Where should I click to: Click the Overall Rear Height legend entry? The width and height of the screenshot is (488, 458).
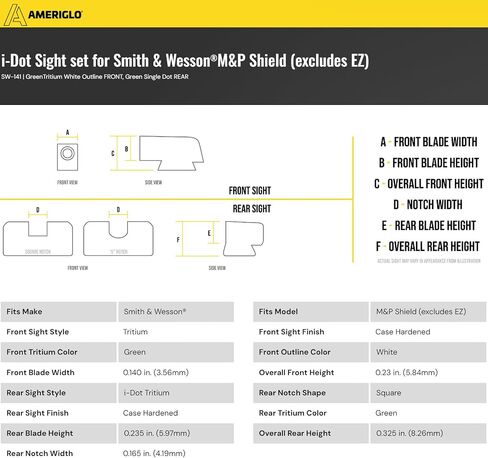coord(428,247)
